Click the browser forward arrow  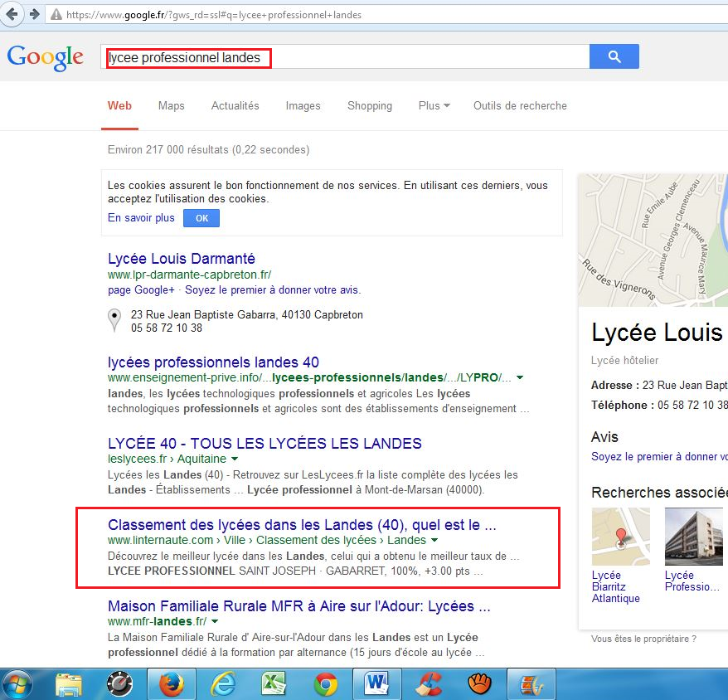[34, 14]
